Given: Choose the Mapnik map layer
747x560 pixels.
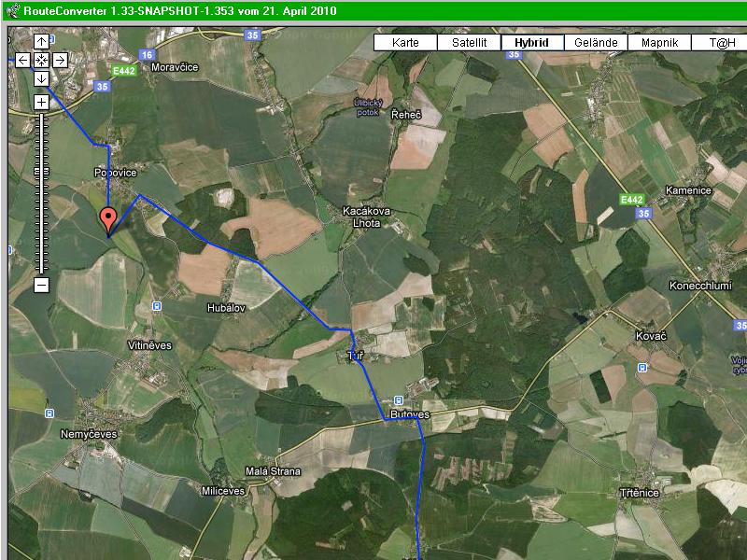Looking at the screenshot, I should coord(659,43).
